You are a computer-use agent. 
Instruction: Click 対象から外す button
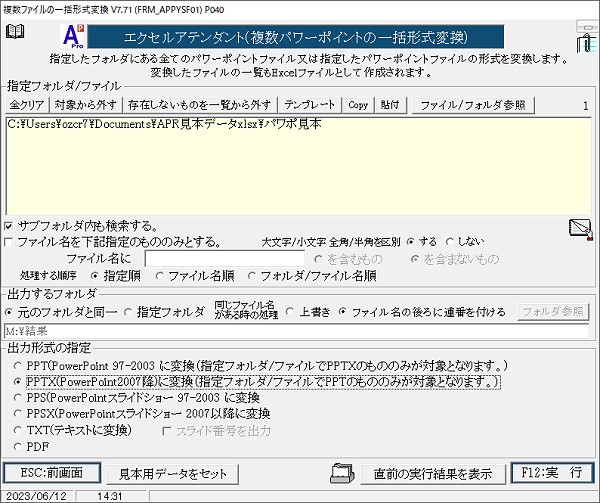(86, 105)
